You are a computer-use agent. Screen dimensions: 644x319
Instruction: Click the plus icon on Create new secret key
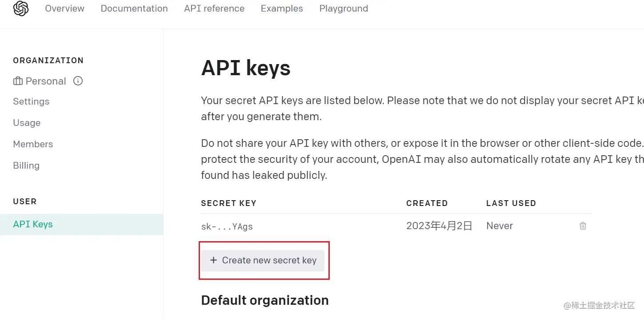[x=213, y=260]
